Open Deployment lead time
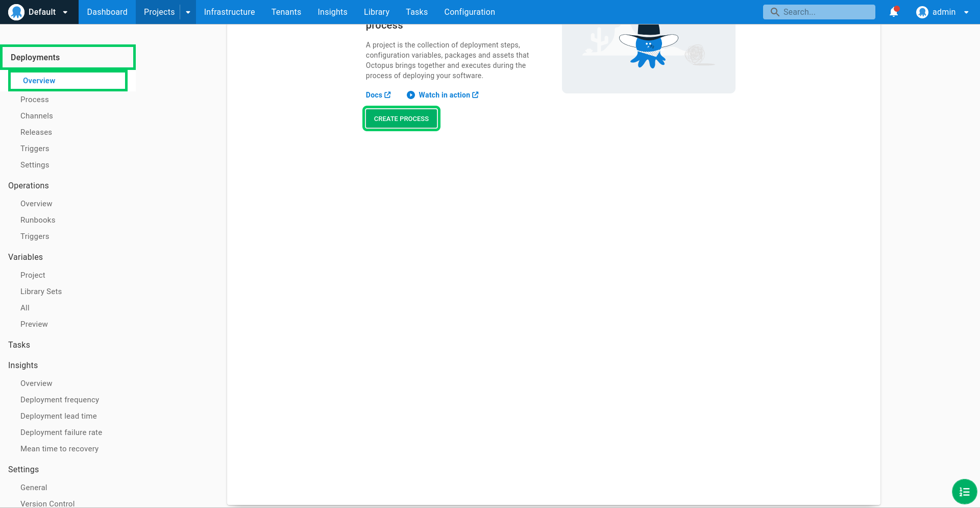Image resolution: width=980 pixels, height=508 pixels. pyautogui.click(x=59, y=416)
